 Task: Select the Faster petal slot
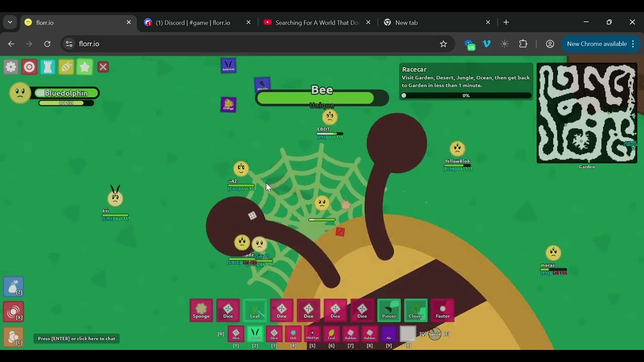(443, 310)
